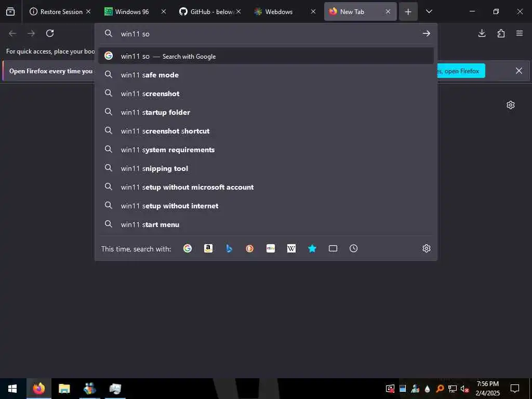The height and width of the screenshot is (399, 532).
Task: Select suggestion 'win11 start menu'
Action: 265,224
